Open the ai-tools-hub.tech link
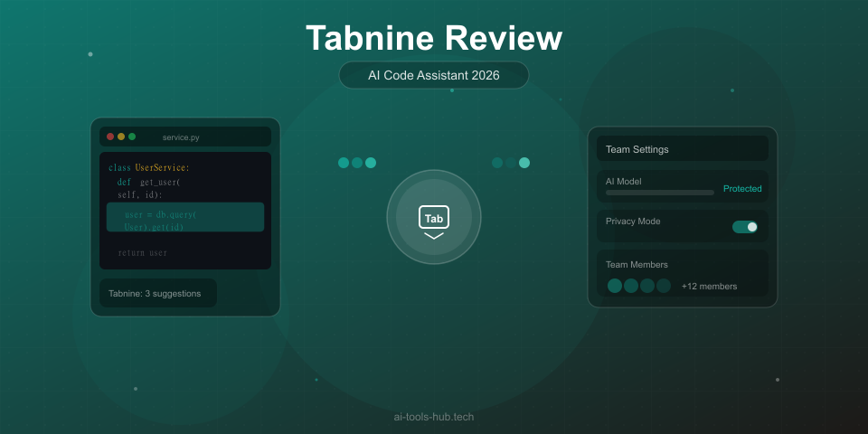This screenshot has height=434, width=868. [433, 417]
